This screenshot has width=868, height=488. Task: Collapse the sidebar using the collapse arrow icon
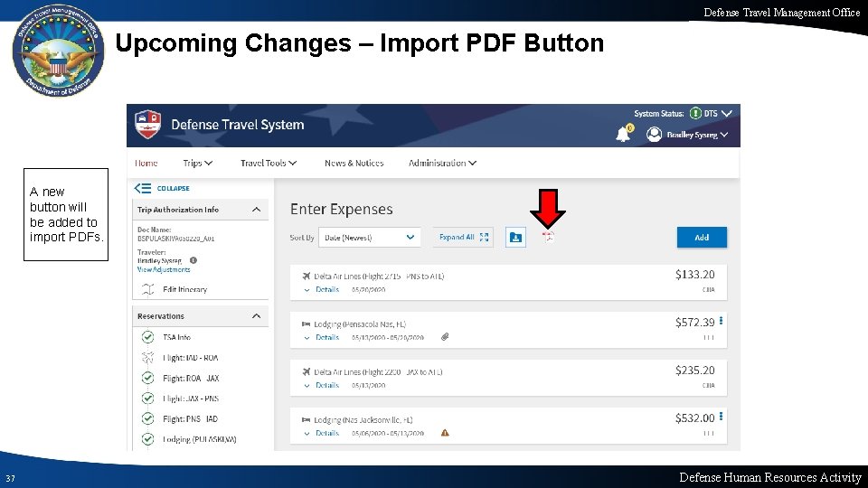point(142,188)
